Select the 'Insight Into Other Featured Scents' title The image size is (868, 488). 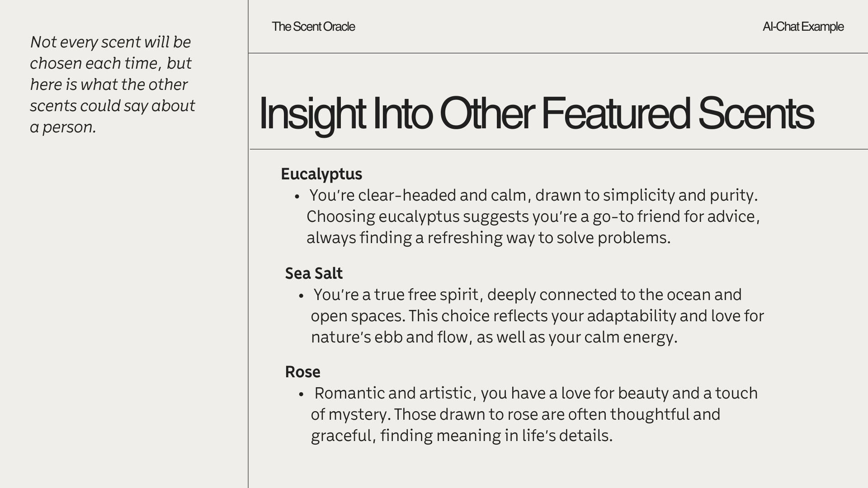(536, 114)
